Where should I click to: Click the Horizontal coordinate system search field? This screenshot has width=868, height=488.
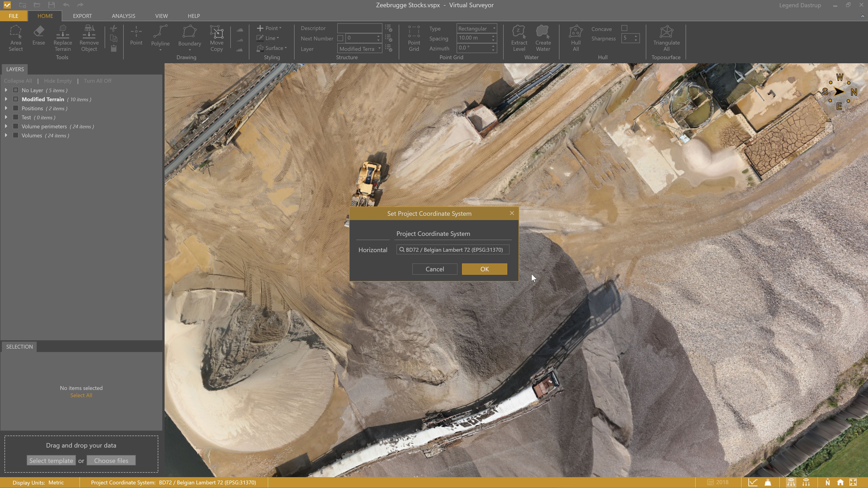pyautogui.click(x=453, y=250)
